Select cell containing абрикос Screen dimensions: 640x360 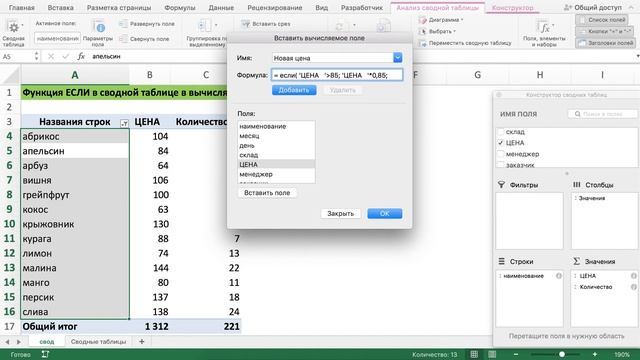click(75, 136)
